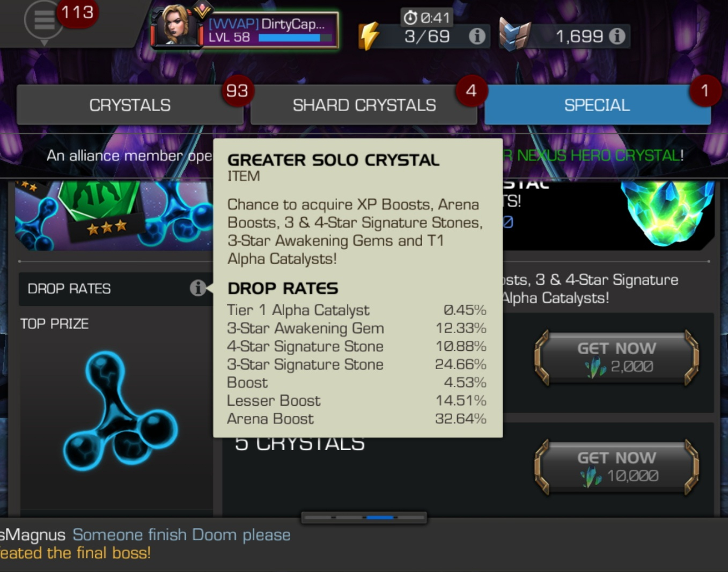The width and height of the screenshot is (728, 572).
Task: Click the energy lightning bolt icon
Action: pos(369,36)
